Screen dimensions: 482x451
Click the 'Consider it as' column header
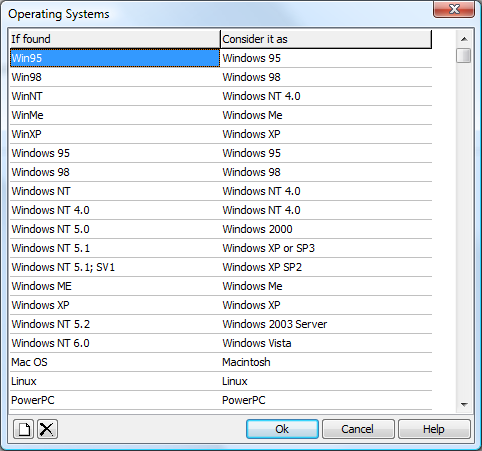pos(326,39)
